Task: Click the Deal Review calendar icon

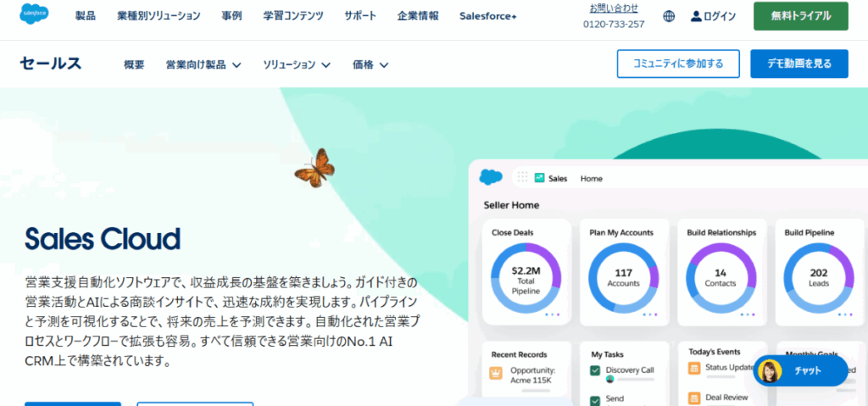Action: click(694, 397)
